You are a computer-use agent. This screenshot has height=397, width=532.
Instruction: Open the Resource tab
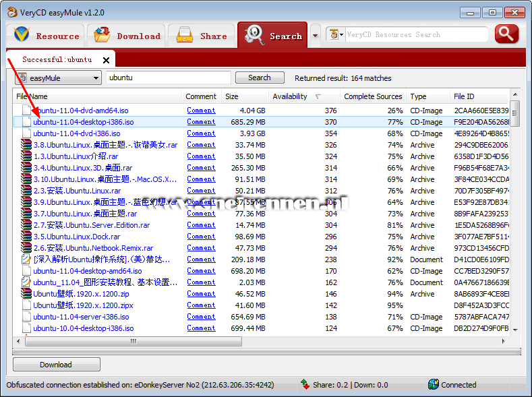tap(45, 36)
